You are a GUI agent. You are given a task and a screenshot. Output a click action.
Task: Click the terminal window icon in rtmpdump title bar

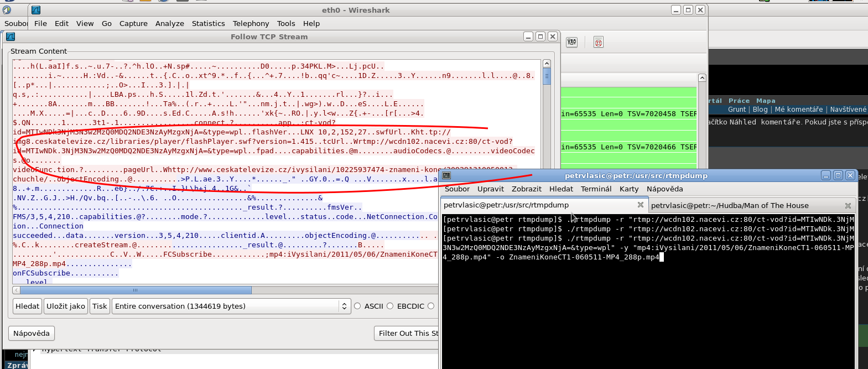click(x=446, y=175)
